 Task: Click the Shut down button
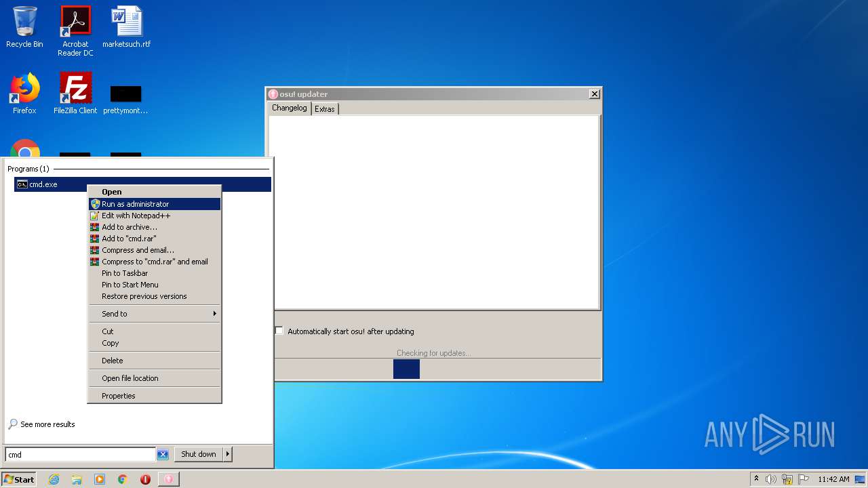click(199, 454)
